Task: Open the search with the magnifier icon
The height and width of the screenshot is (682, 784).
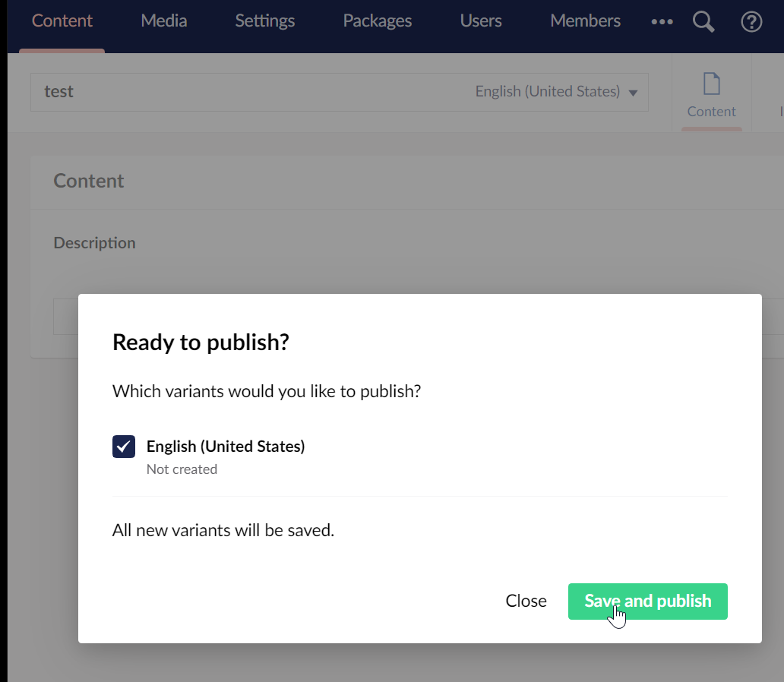Action: 703,21
